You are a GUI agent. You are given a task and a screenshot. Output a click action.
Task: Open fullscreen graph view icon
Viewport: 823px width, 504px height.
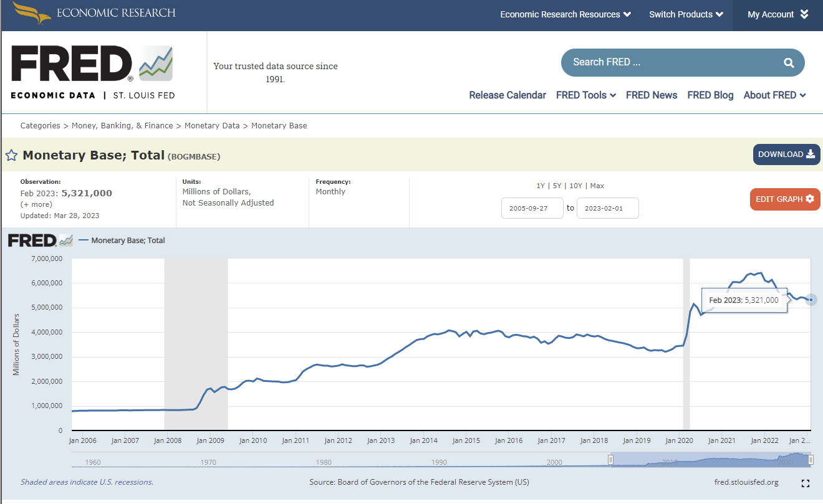click(805, 483)
